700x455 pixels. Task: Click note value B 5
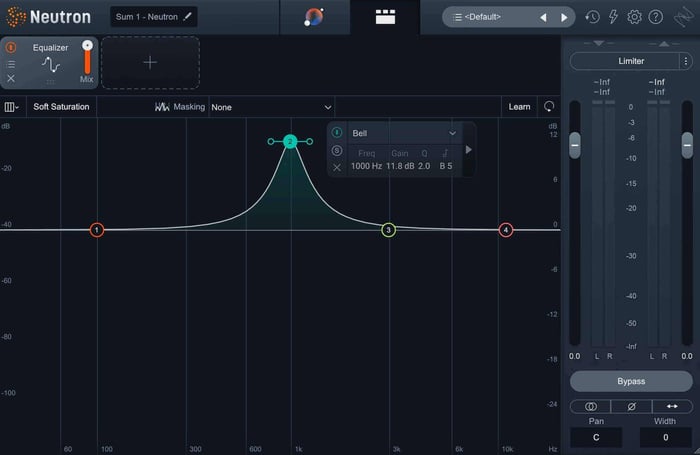446,166
